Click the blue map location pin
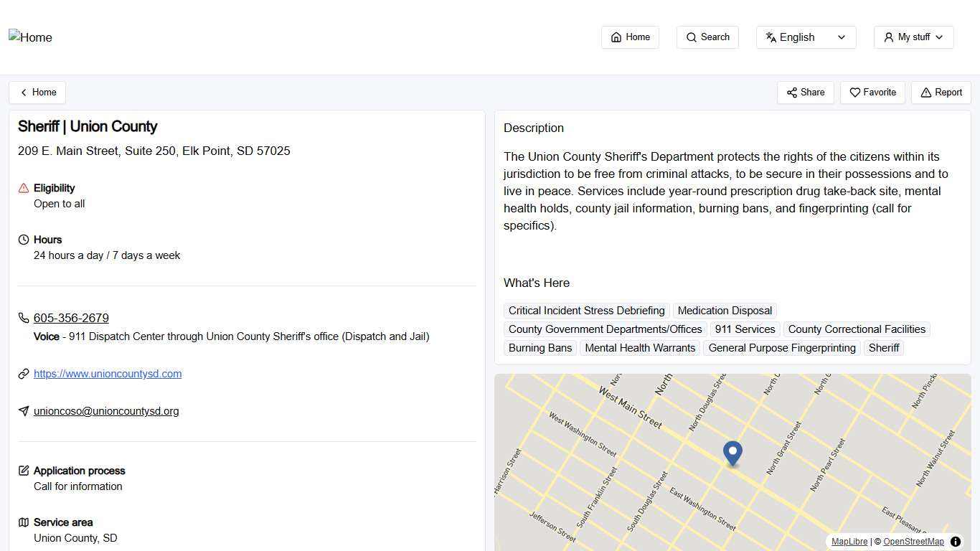The height and width of the screenshot is (551, 980). point(732,453)
